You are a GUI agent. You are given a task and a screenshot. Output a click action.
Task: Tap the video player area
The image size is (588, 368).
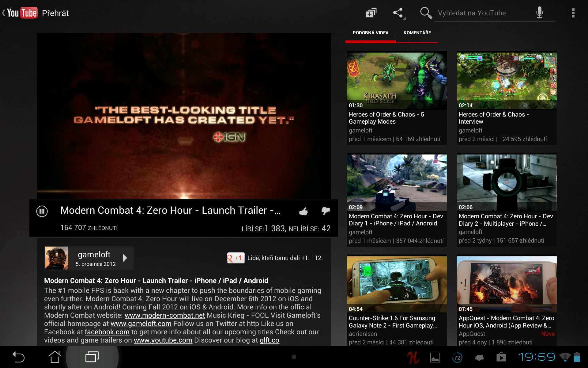184,116
